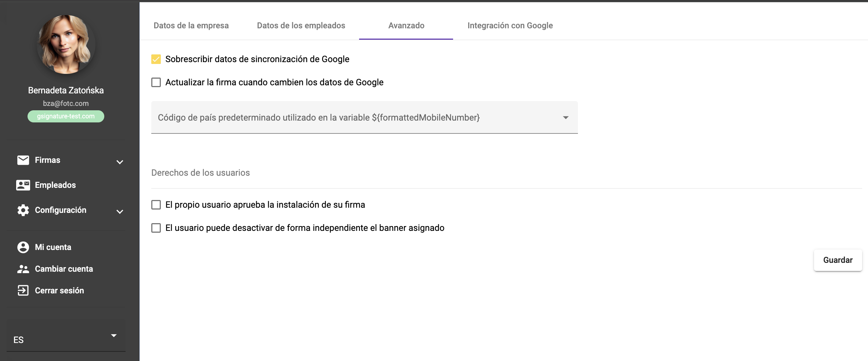Expand the Configuración submenu chevron
Image resolution: width=868 pixels, height=361 pixels.
[x=120, y=211]
